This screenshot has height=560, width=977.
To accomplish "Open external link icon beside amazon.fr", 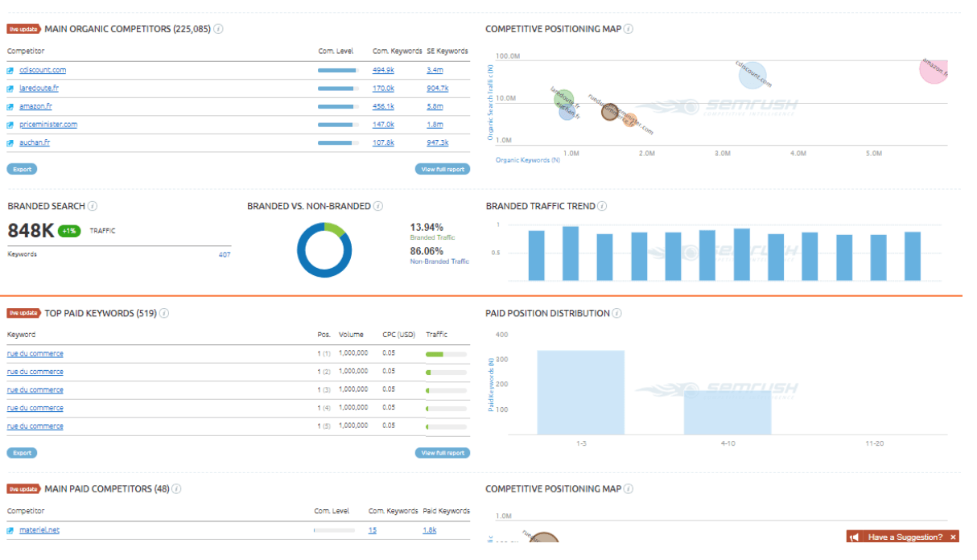I will [11, 106].
